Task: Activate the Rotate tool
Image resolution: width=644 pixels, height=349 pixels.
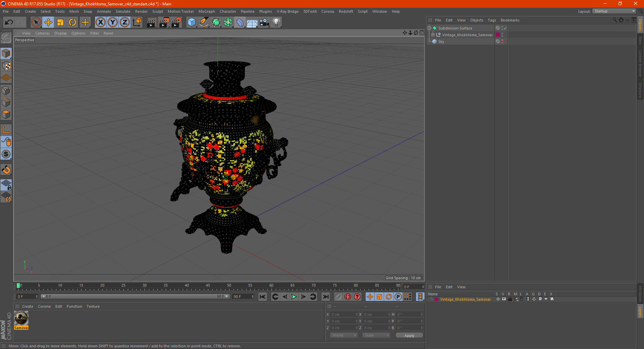Action: [72, 22]
